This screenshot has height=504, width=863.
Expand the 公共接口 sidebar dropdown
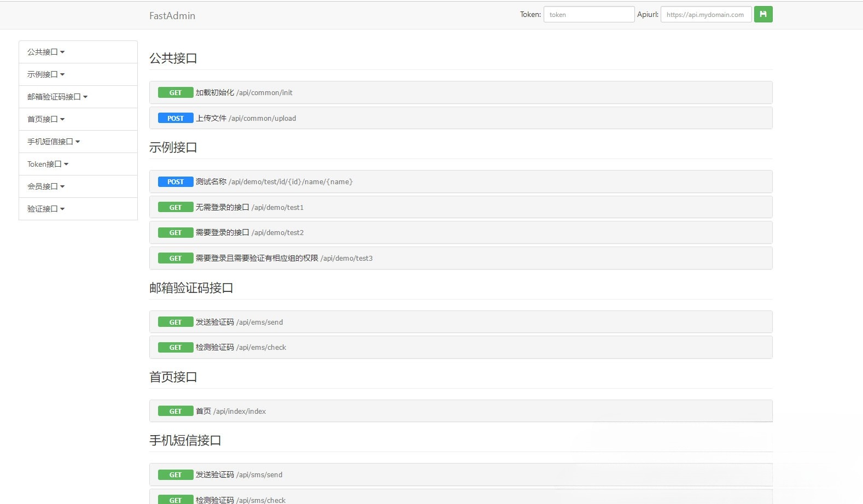(46, 52)
